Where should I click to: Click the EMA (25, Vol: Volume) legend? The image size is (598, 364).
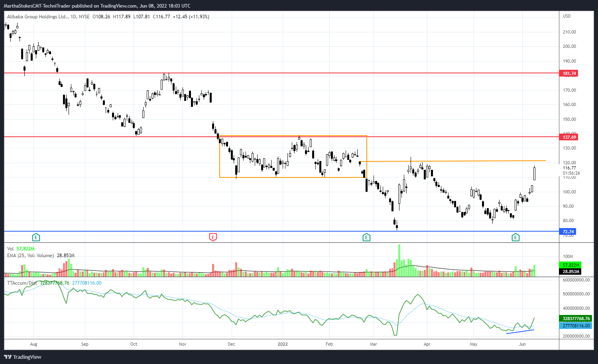[30, 256]
